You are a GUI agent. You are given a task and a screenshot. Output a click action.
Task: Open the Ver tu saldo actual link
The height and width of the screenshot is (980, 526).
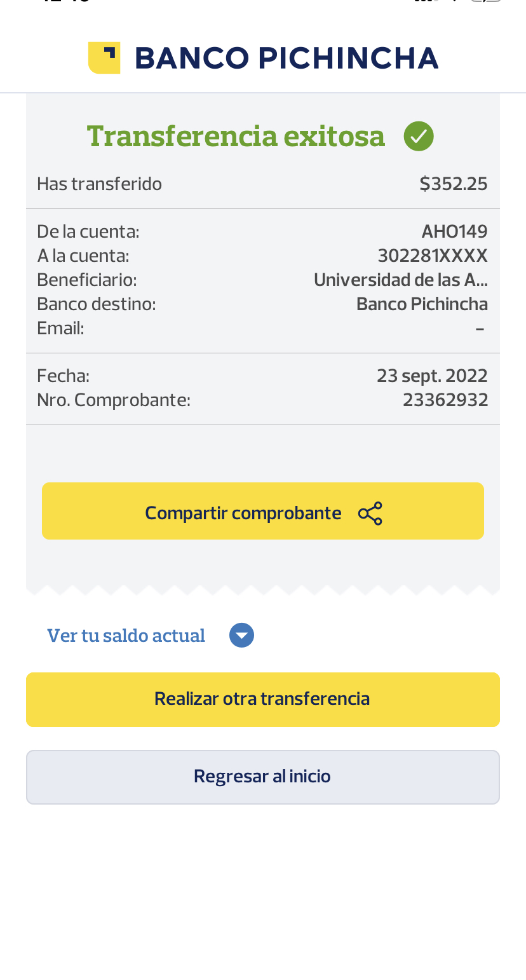[x=126, y=636]
